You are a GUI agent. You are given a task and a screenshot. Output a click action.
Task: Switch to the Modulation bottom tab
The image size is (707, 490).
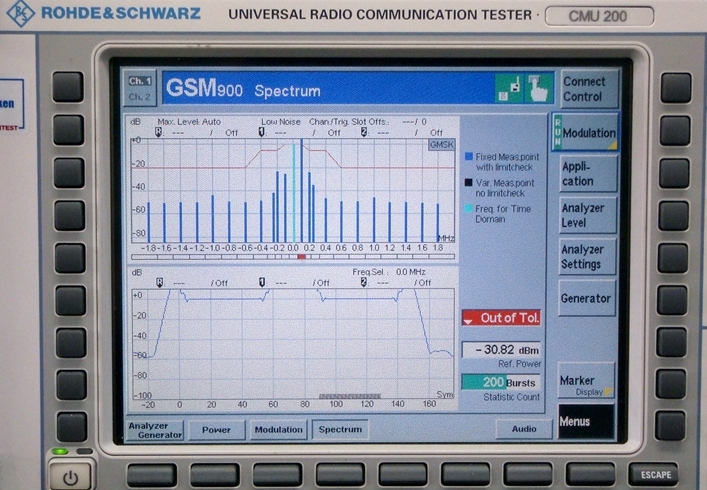tap(279, 430)
